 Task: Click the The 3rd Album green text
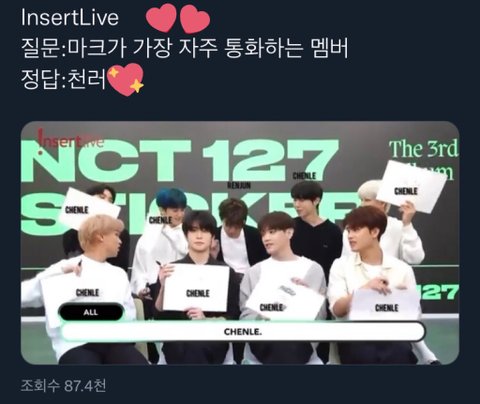coord(424,159)
